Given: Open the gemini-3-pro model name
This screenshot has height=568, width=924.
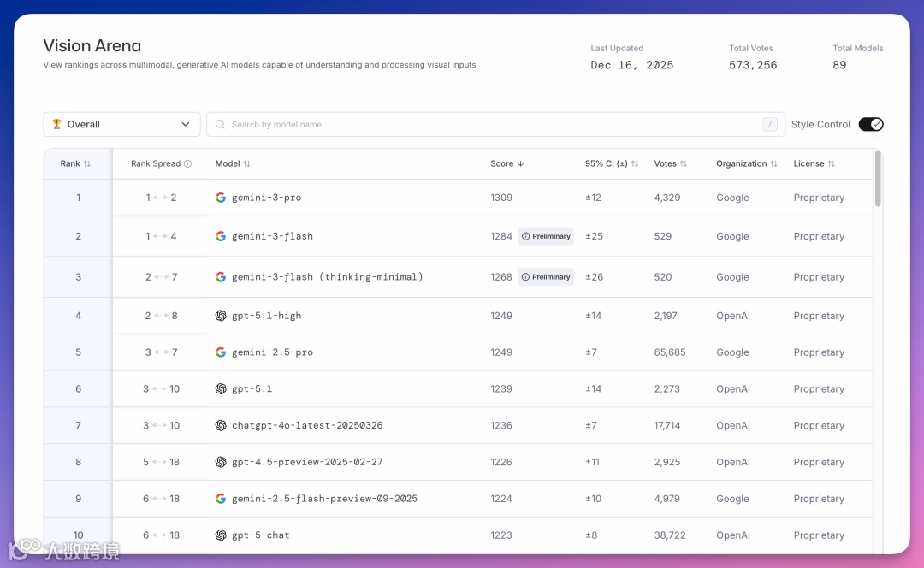Looking at the screenshot, I should pyautogui.click(x=266, y=198).
